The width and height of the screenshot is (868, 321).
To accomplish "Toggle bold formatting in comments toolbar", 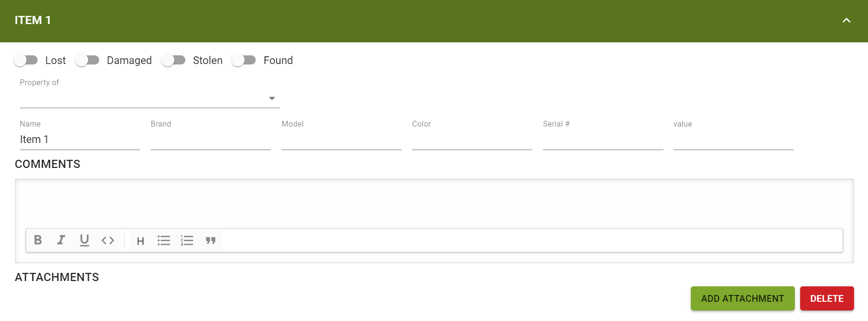I will 38,240.
